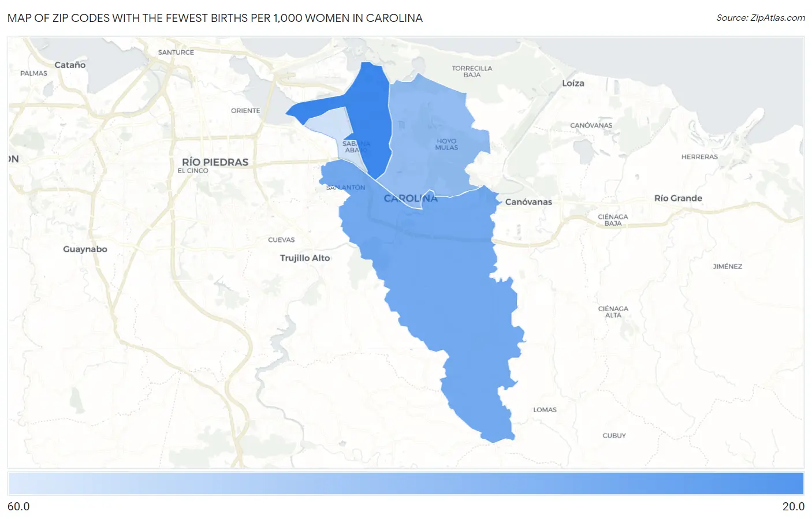Click the ORIENTE map label

tap(245, 111)
